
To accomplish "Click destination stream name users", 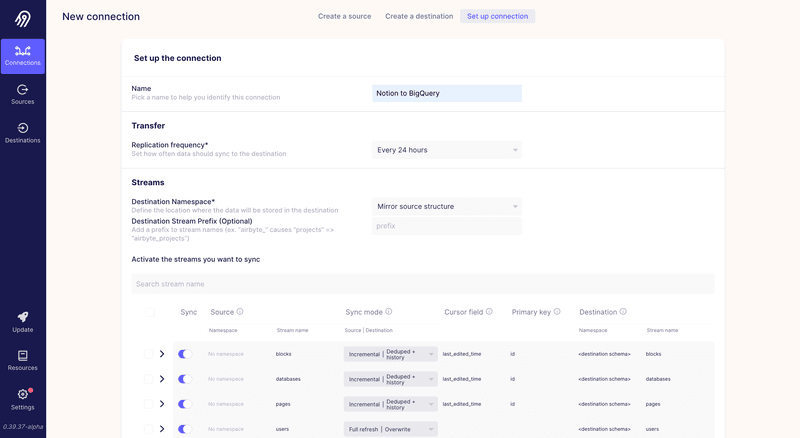I will coord(652,429).
